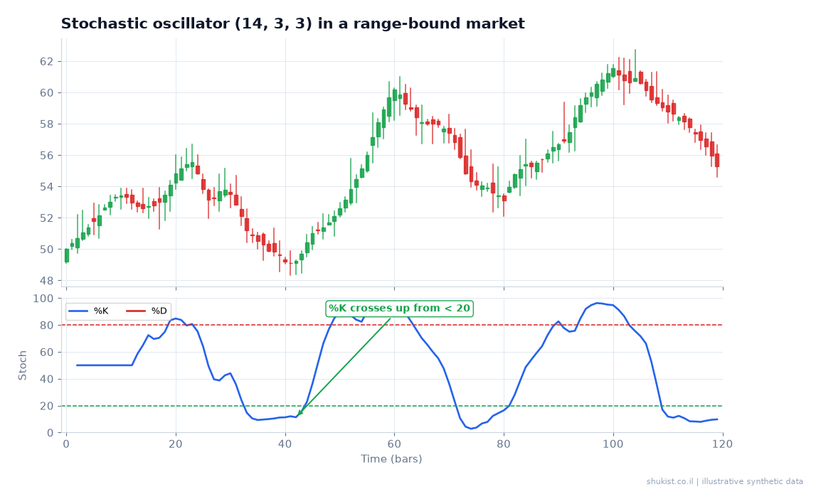The height and width of the screenshot is (504, 821).
Task: Click the 20 tick on the time axis
Action: tap(176, 444)
